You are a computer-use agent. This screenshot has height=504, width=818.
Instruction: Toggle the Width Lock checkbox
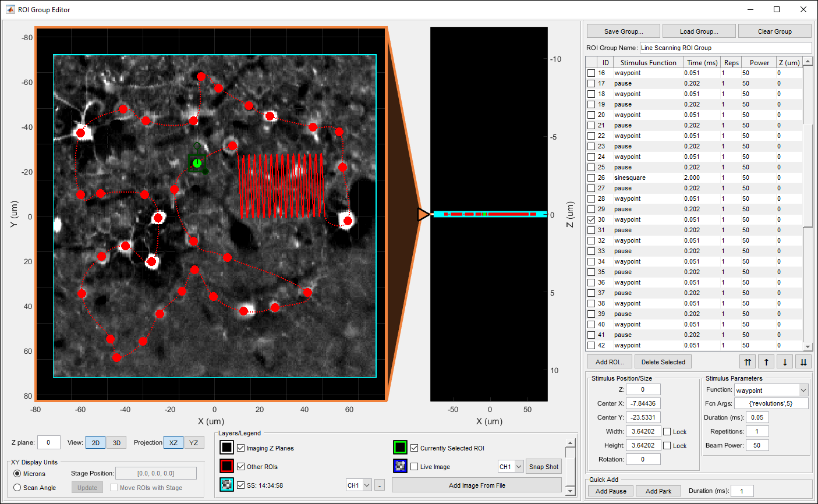pyautogui.click(x=667, y=432)
